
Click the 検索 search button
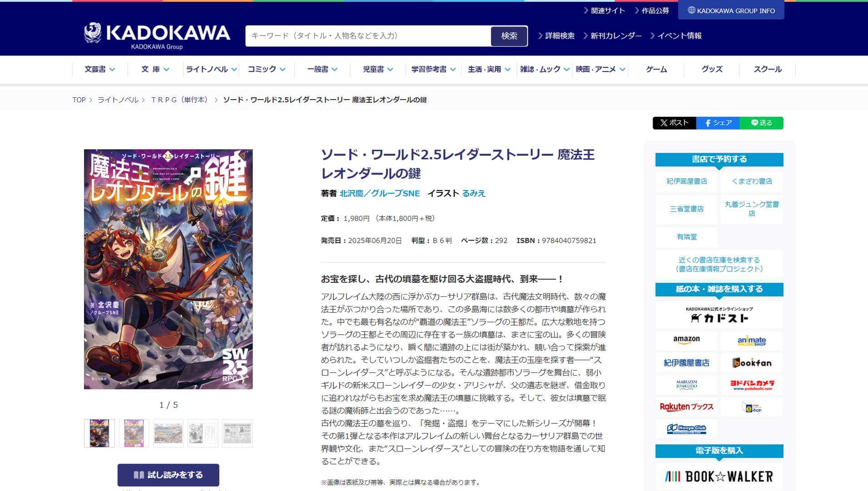(x=509, y=36)
